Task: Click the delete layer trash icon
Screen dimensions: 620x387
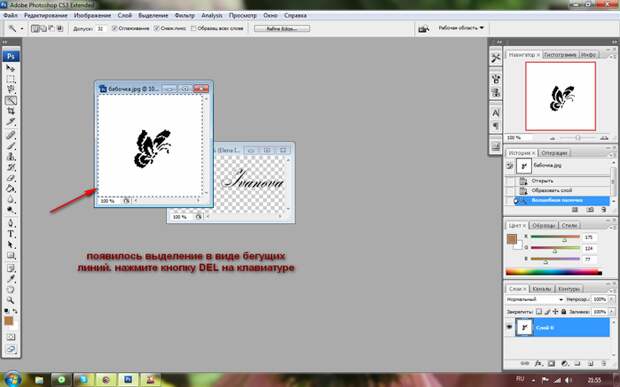Action: 604,363
